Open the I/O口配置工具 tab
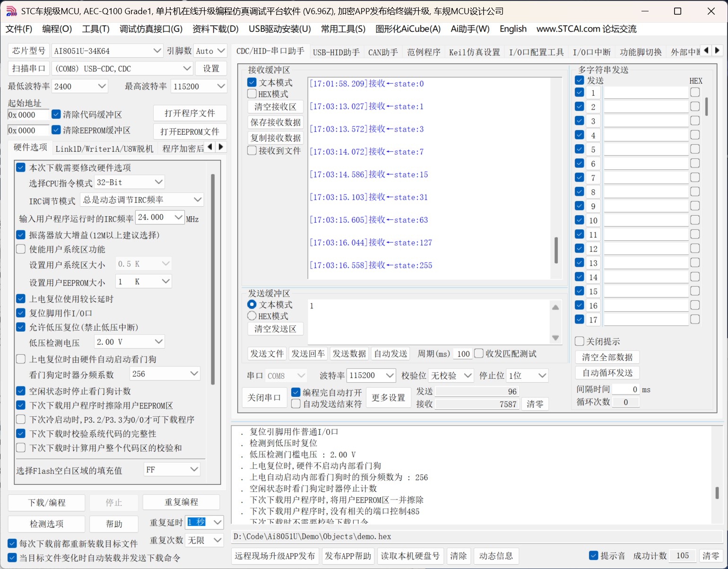 [x=536, y=52]
